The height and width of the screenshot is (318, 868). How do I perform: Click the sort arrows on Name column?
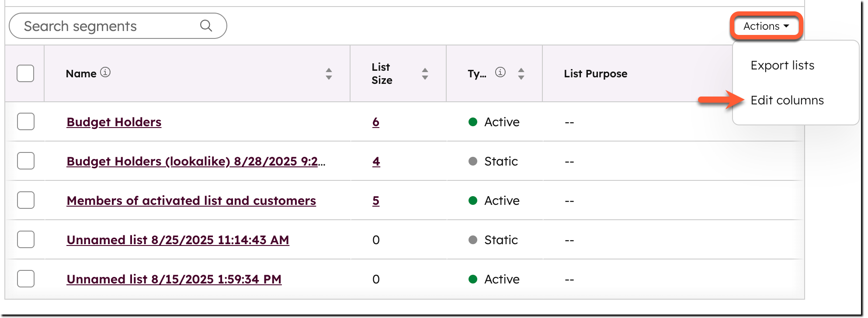[x=328, y=73]
